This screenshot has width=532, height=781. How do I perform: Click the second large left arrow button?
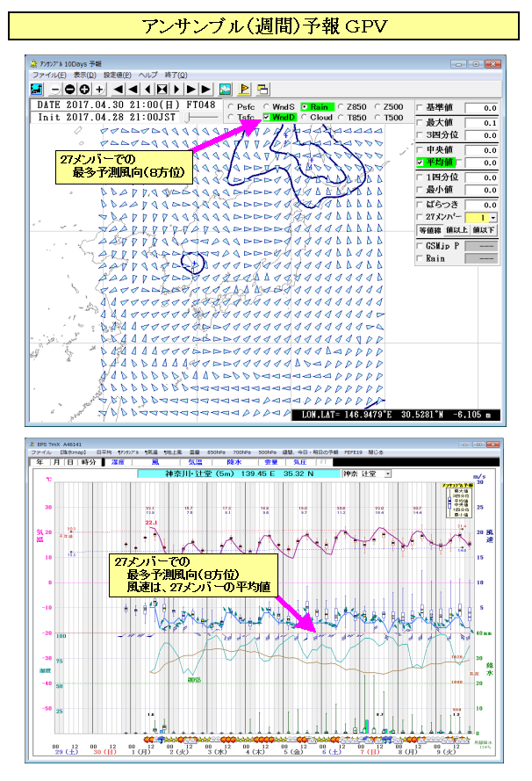(x=133, y=89)
